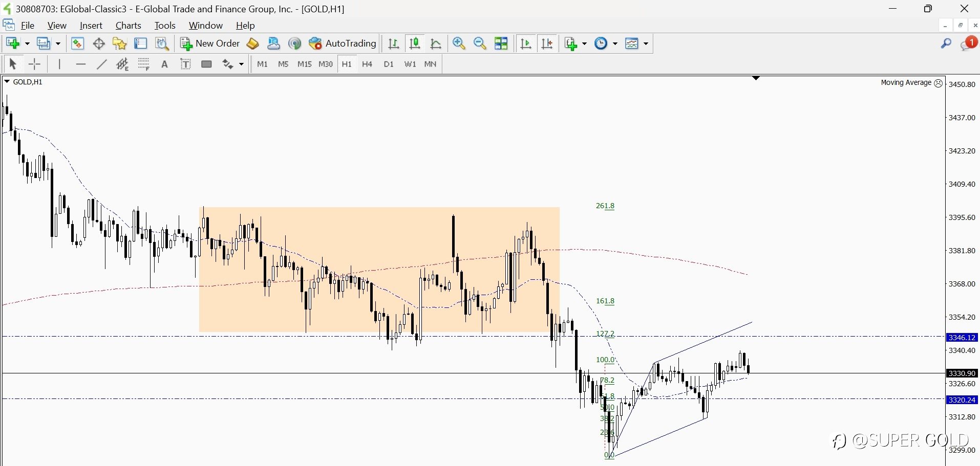Select the text tool
980x466 pixels.
[x=164, y=64]
